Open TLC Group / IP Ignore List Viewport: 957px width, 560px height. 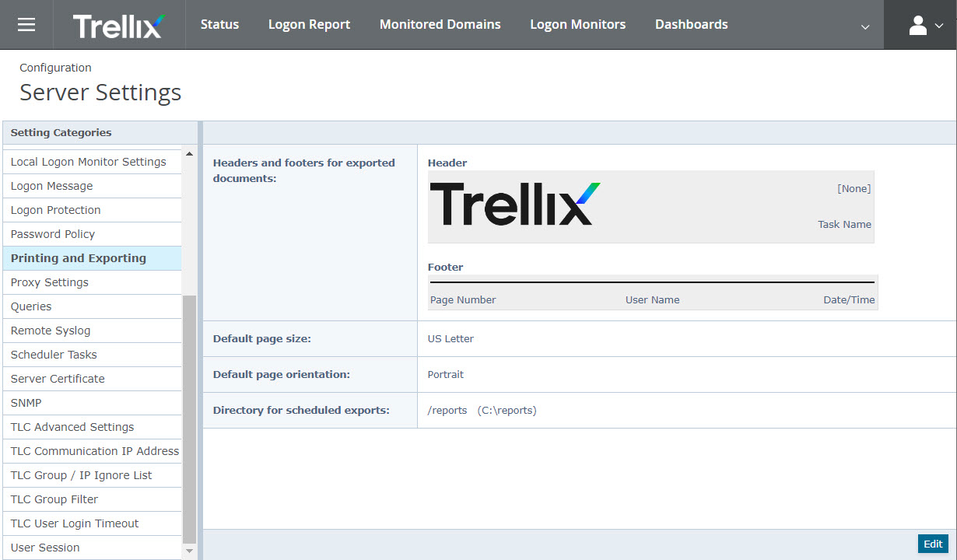point(92,475)
